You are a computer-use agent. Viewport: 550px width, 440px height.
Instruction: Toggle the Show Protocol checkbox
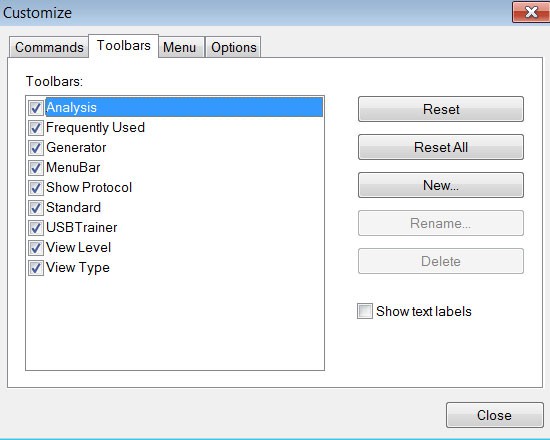click(x=36, y=188)
